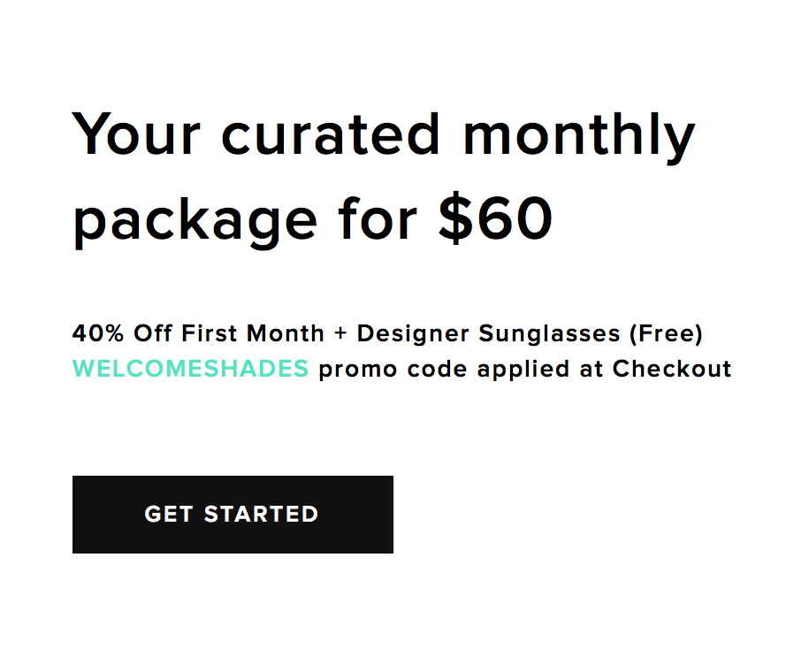Click the plus sign in offer line
Screen dimensions: 794x672
tap(340, 334)
